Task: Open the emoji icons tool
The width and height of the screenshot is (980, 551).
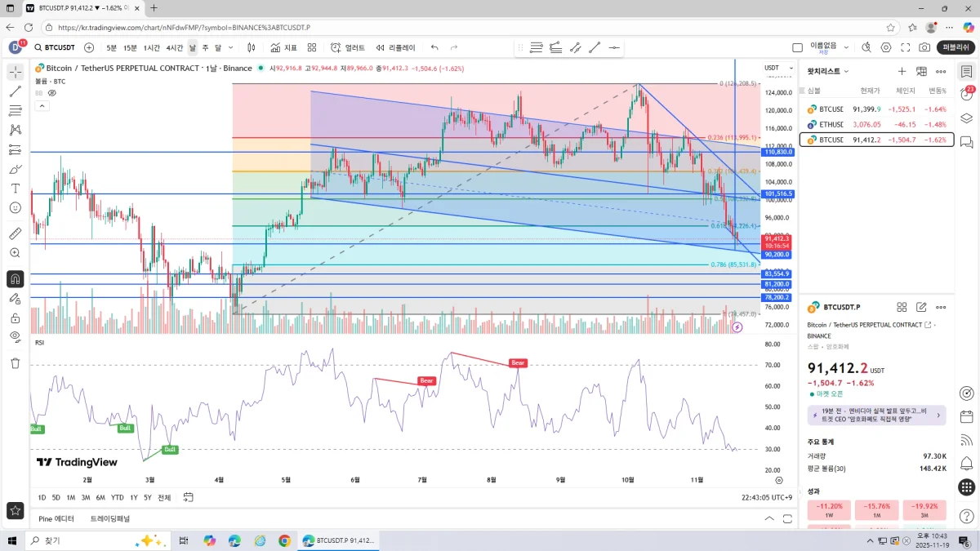Action: tap(15, 208)
